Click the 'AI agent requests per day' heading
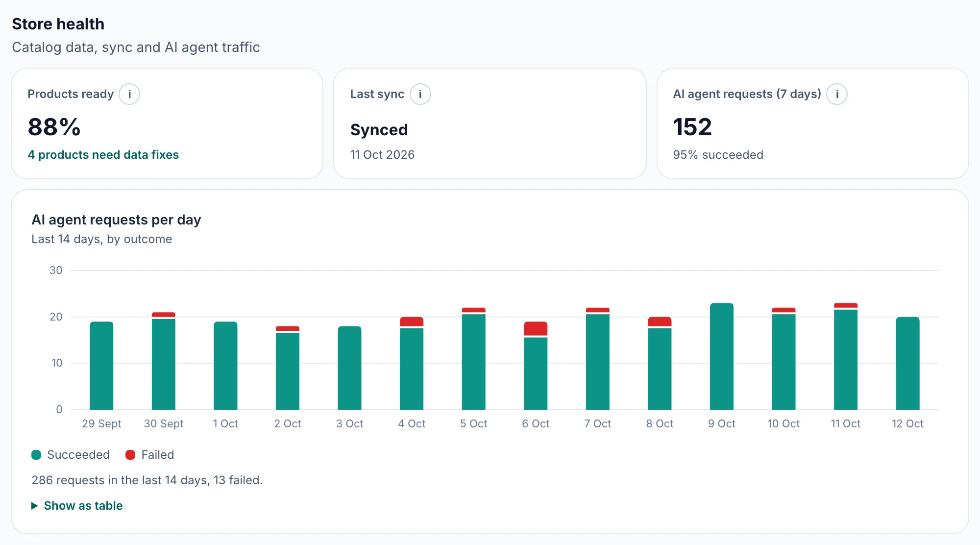Viewport: 980px width, 545px height. point(116,220)
